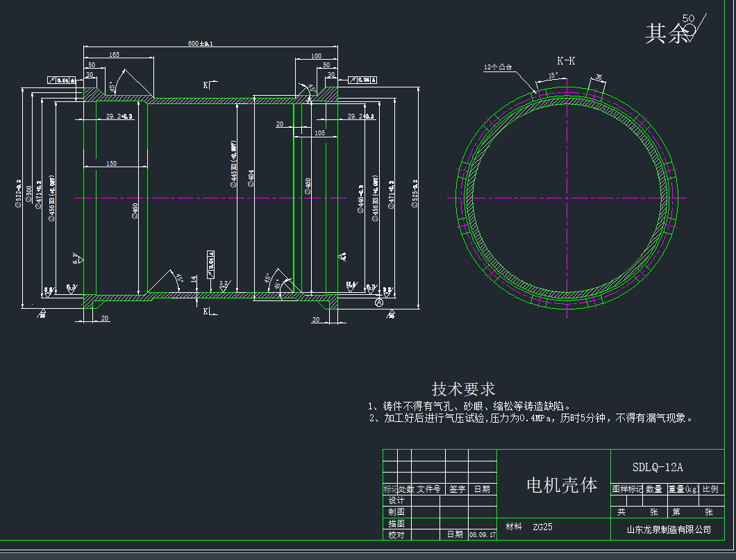Click the drawing number SDLQ-12A
736x560 pixels.
[x=658, y=468]
